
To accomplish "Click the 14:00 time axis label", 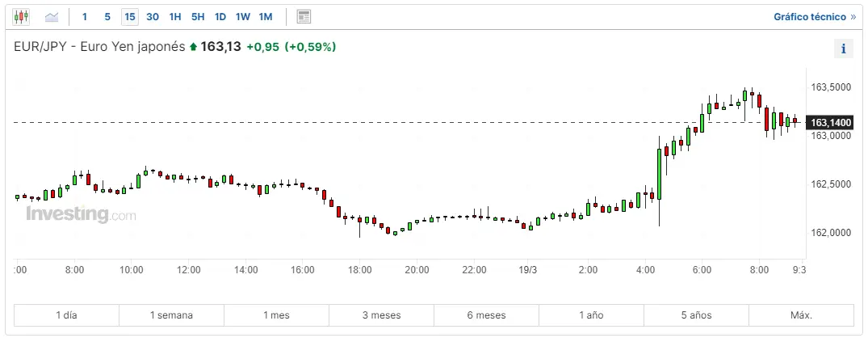I will click(245, 270).
